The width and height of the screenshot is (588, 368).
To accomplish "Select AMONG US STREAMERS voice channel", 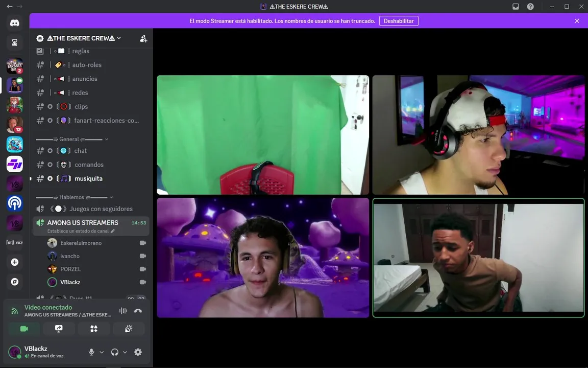I will click(91, 226).
